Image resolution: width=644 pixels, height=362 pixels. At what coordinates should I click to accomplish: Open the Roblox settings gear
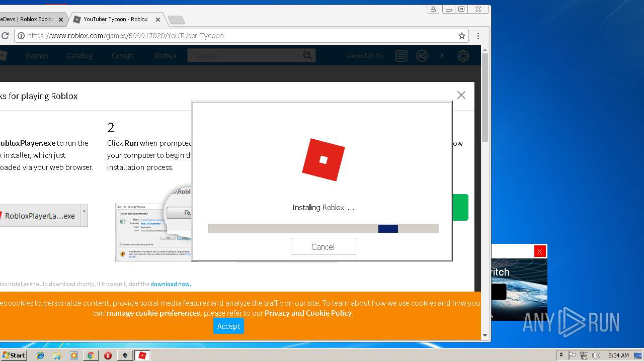(463, 56)
